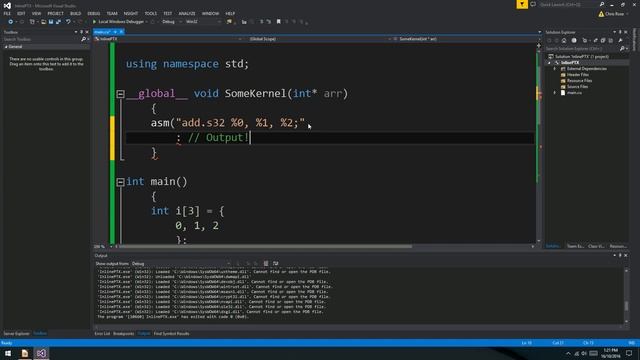The image size is (640, 360).
Task: Open the NSIGHT menu
Action: [x=131, y=13]
